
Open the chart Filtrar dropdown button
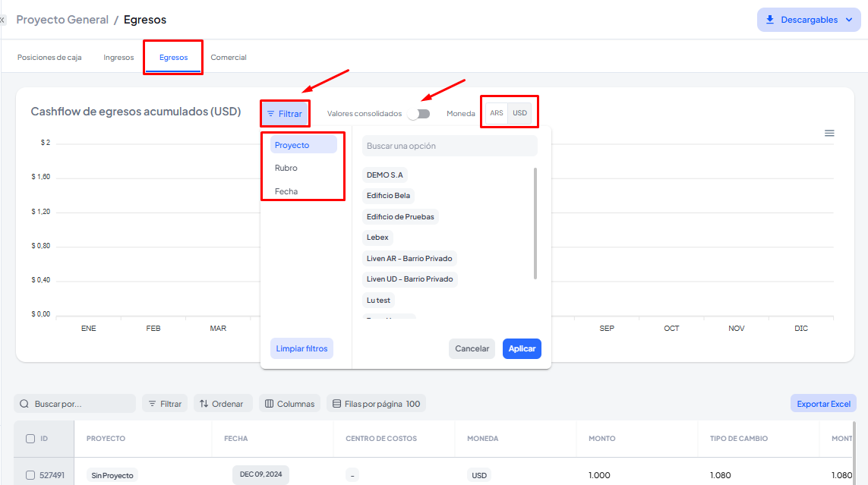coord(285,114)
